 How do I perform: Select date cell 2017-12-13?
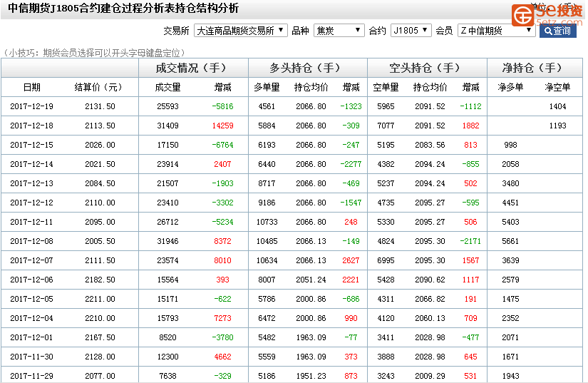[x=31, y=183]
